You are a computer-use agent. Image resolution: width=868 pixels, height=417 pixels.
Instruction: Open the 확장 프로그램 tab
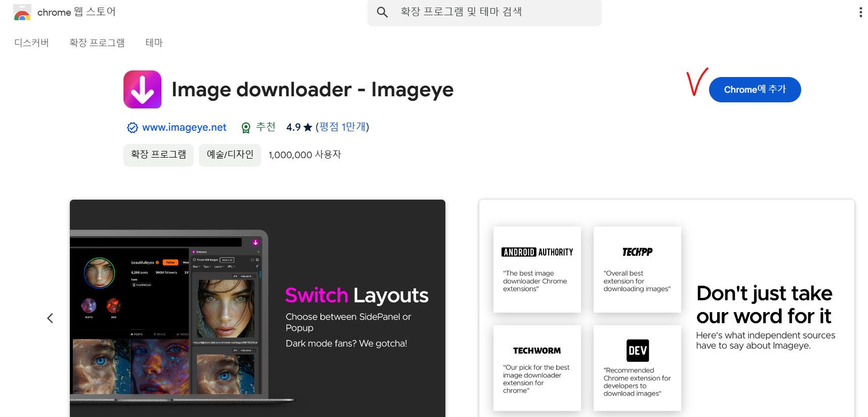97,43
